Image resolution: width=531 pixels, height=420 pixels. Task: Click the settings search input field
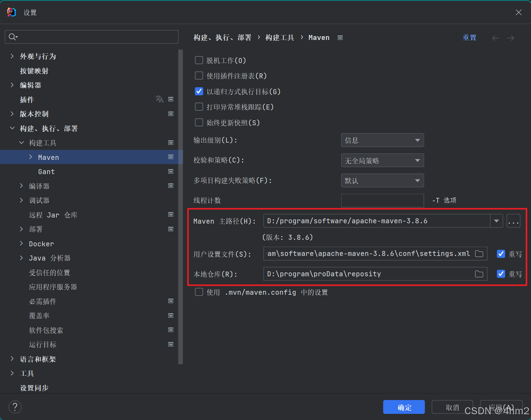coord(91,37)
